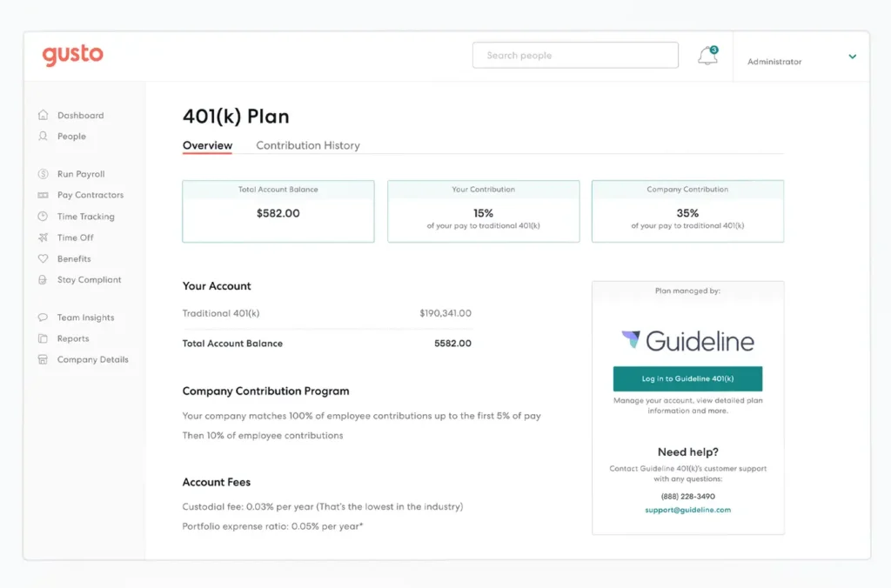Check notifications via the bell icon
Image resolution: width=891 pixels, height=588 pixels.
tap(707, 55)
